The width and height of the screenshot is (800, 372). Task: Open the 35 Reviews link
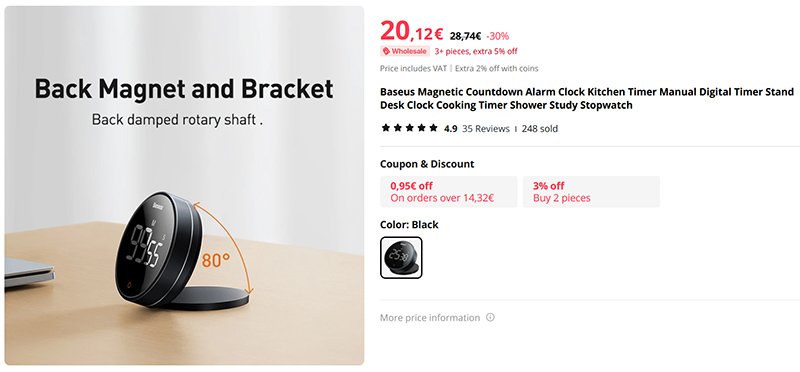click(x=486, y=129)
